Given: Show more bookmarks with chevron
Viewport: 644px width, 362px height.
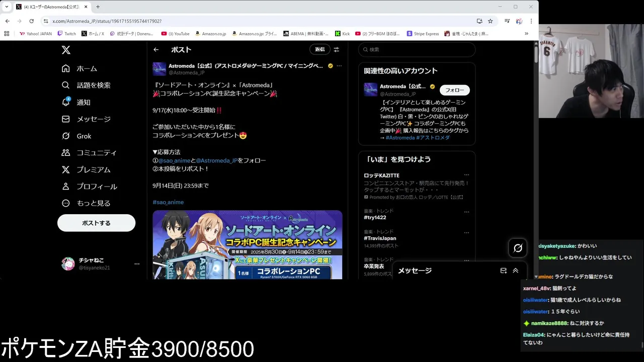Looking at the screenshot, I should (x=526, y=34).
